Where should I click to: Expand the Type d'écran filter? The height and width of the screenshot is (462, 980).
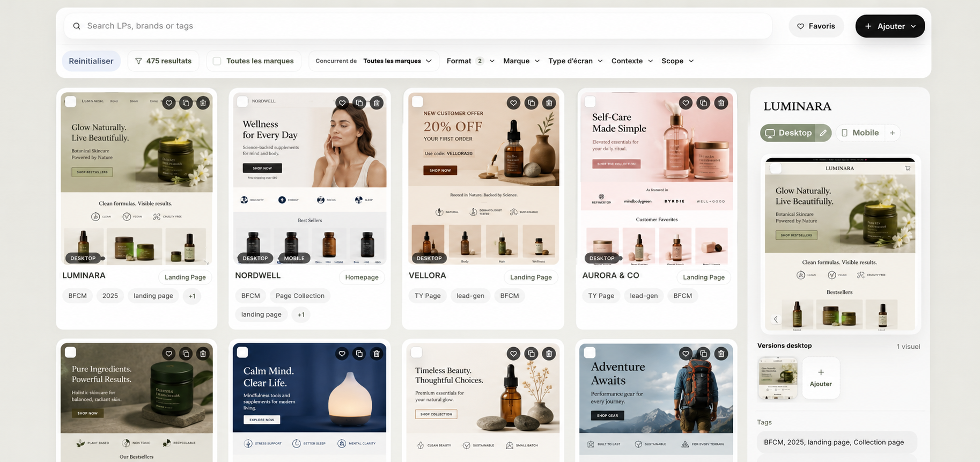(576, 61)
